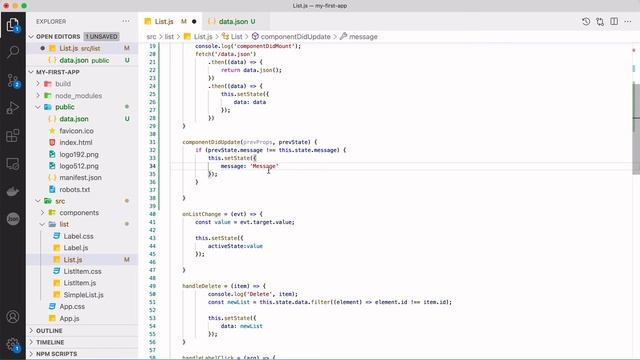Expand the build folder
The image size is (640, 360).
pos(62,84)
